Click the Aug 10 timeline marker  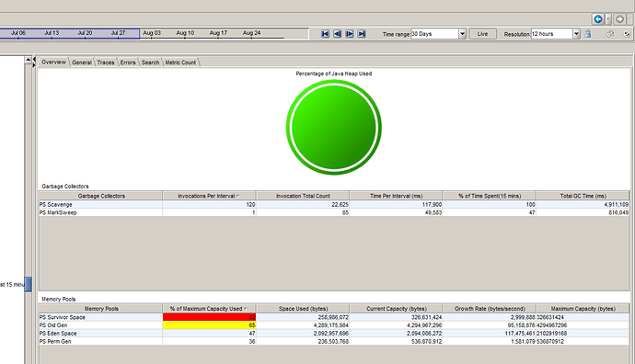185,33
